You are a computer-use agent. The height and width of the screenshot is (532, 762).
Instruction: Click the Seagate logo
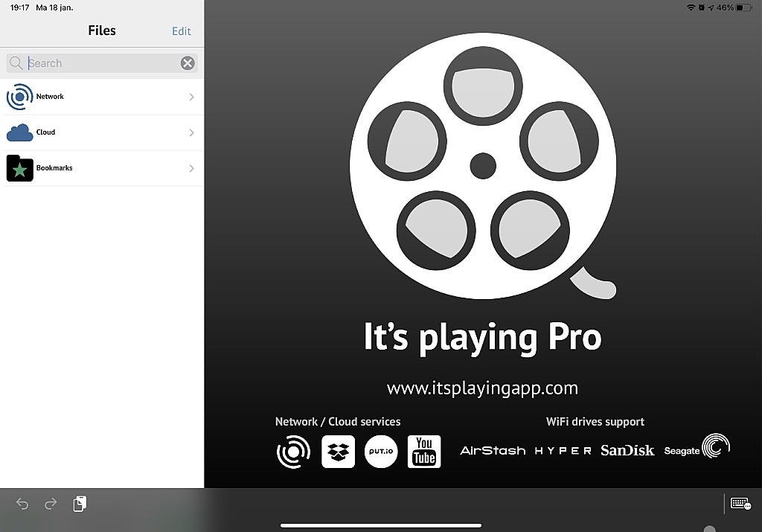[x=697, y=446]
